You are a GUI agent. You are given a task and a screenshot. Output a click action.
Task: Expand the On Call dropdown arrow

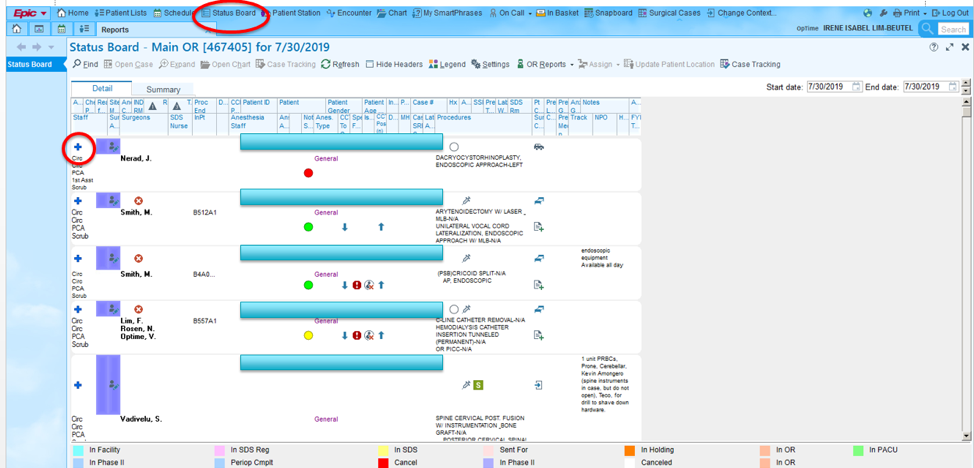click(530, 13)
